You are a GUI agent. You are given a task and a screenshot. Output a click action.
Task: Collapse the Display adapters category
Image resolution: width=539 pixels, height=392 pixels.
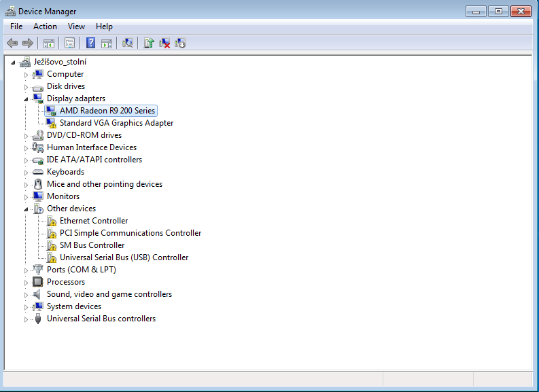coord(27,99)
